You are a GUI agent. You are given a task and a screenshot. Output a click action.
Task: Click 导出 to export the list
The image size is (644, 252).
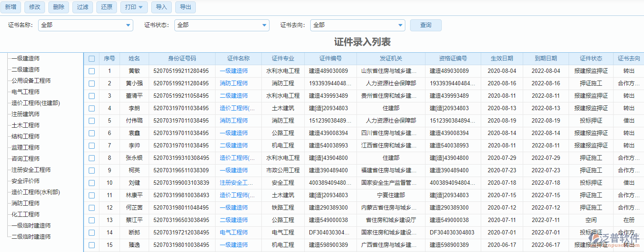click(185, 7)
